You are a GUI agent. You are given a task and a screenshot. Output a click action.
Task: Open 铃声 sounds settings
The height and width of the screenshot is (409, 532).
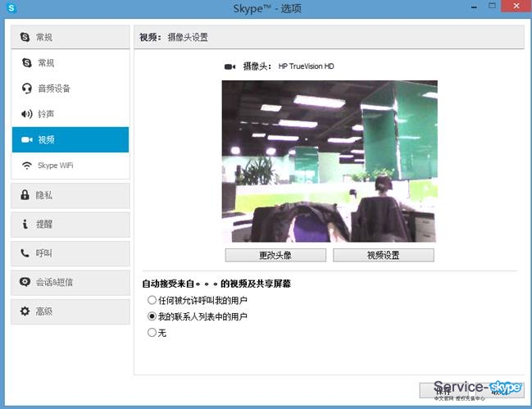[x=70, y=114]
